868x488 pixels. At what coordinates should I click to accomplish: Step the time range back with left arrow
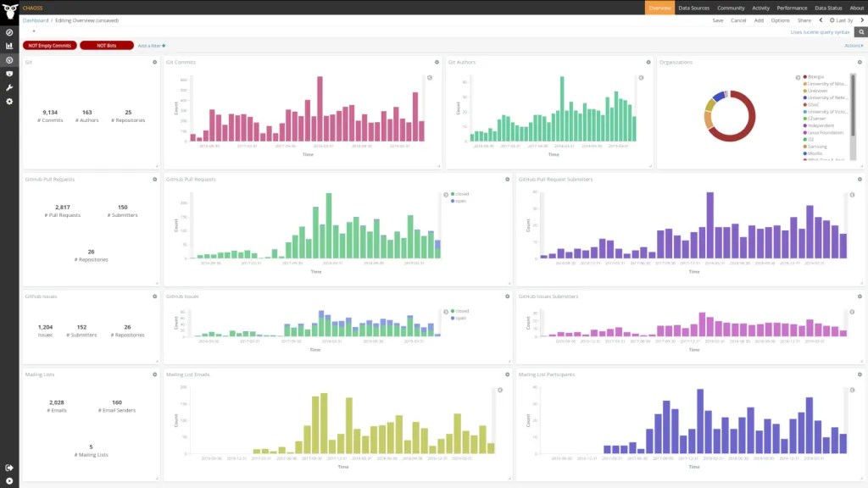pos(821,19)
